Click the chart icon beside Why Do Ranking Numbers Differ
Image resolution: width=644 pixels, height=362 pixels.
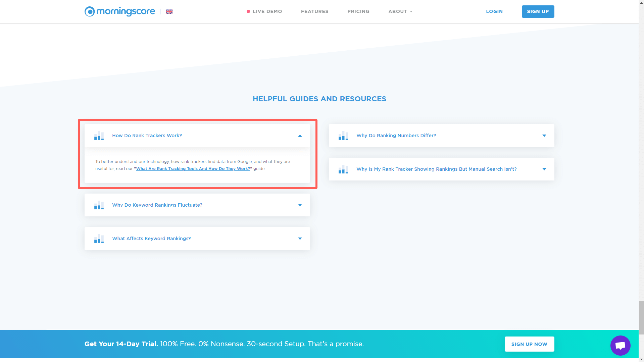[x=343, y=136]
